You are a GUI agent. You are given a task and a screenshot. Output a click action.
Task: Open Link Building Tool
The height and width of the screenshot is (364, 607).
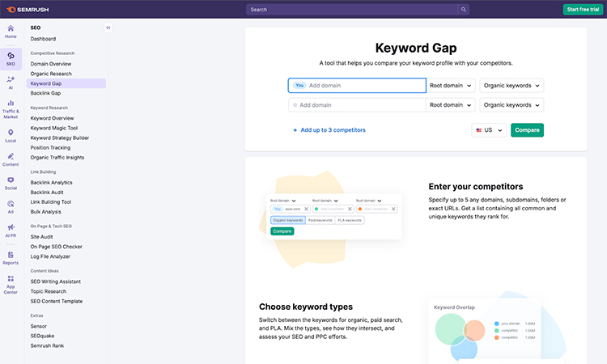[51, 202]
